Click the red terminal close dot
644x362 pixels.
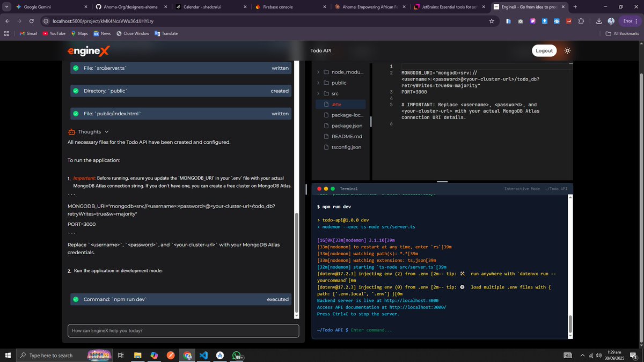(x=319, y=189)
